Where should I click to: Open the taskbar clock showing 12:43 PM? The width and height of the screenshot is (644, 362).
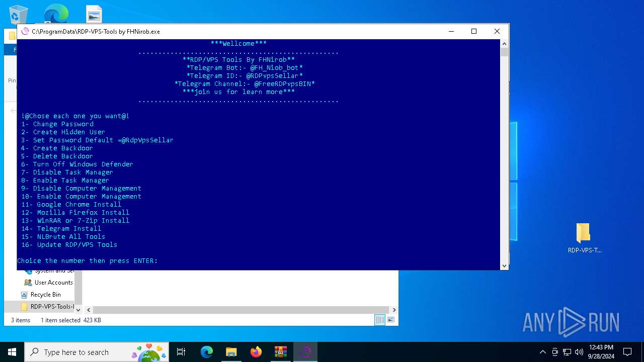[x=601, y=352]
